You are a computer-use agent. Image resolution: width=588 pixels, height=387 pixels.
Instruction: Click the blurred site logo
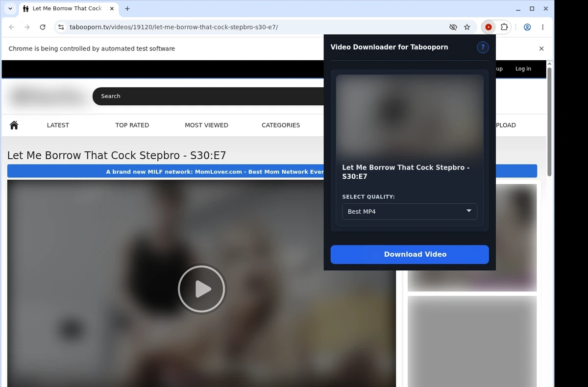(x=48, y=96)
